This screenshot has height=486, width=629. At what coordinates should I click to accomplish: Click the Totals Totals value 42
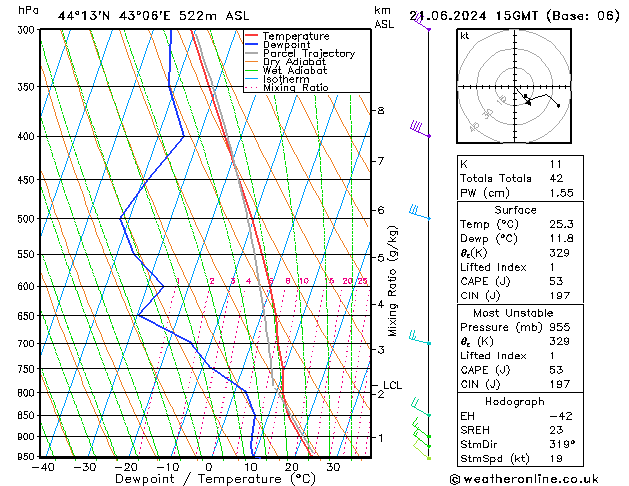pyautogui.click(x=556, y=178)
